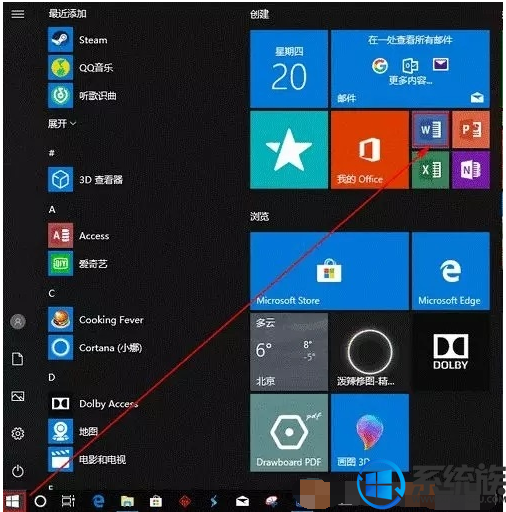Viewport: 506px width, 512px height.
Task: Open the Dolby tile
Action: coord(451,352)
